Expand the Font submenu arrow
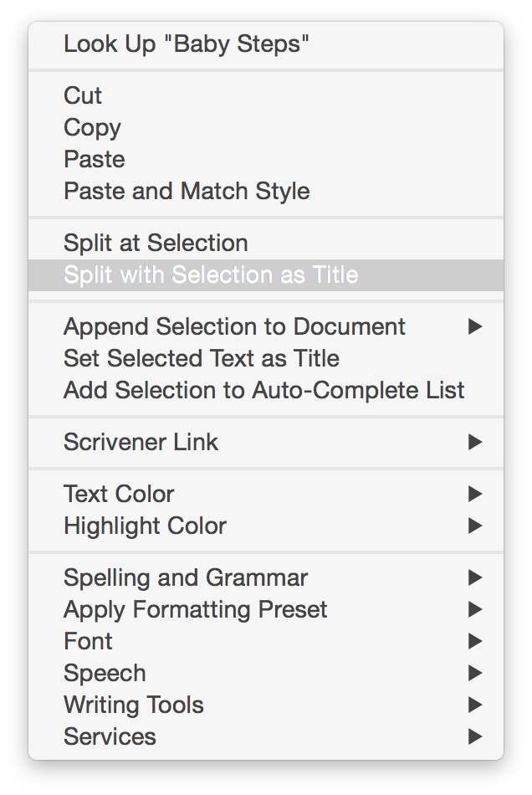Image resolution: width=532 pixels, height=795 pixels. (x=475, y=642)
